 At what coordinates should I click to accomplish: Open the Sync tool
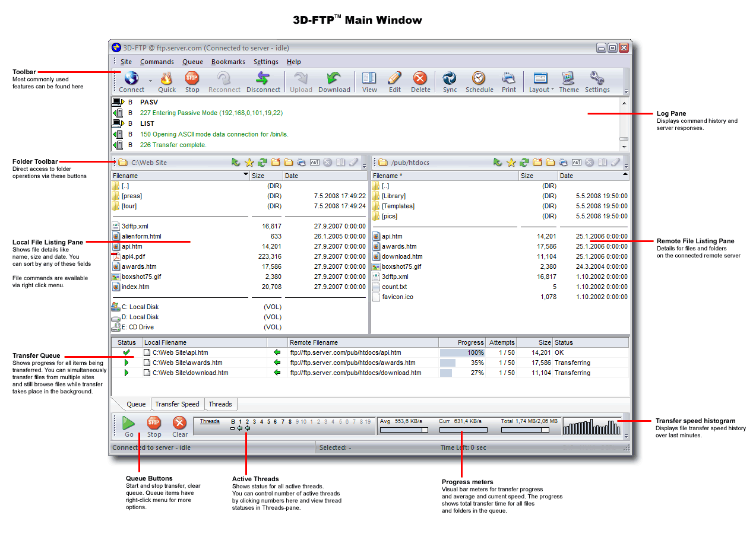(450, 78)
